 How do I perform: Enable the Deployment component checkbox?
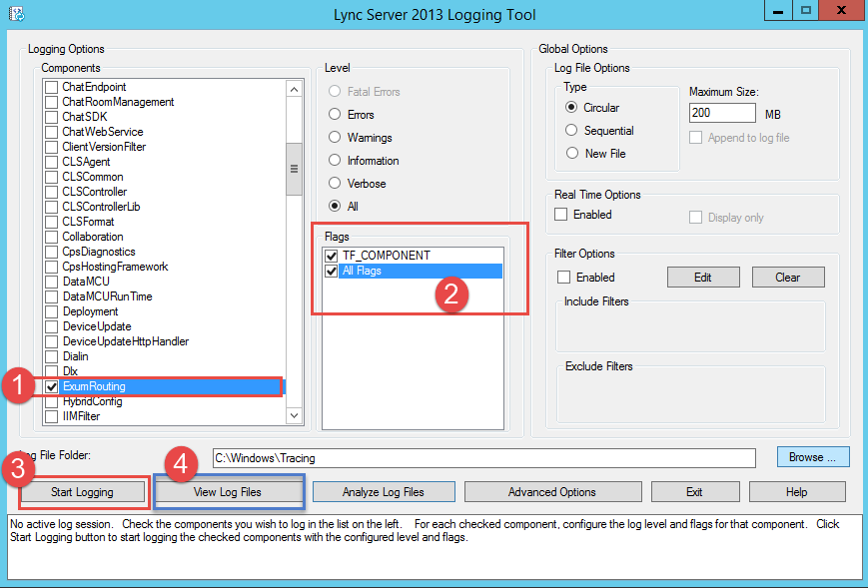(52, 311)
